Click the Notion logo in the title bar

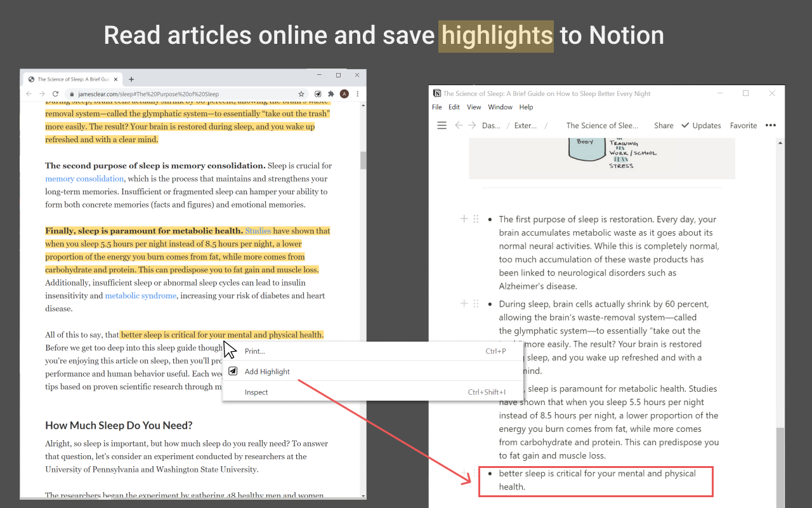(437, 93)
